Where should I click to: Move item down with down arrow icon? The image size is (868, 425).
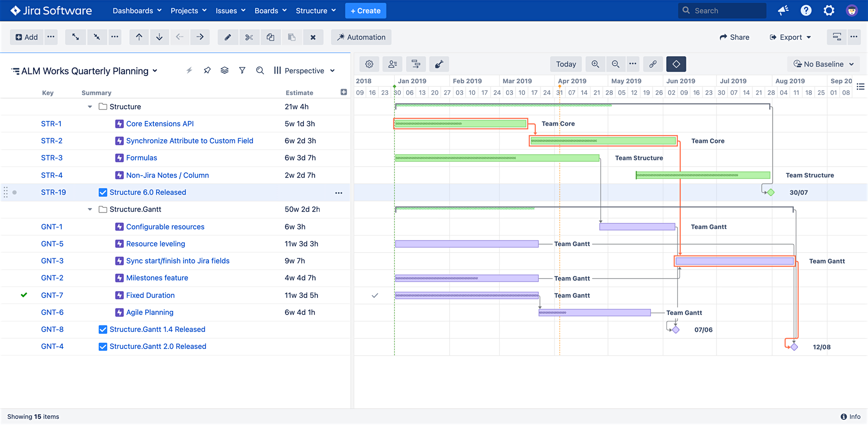click(159, 37)
